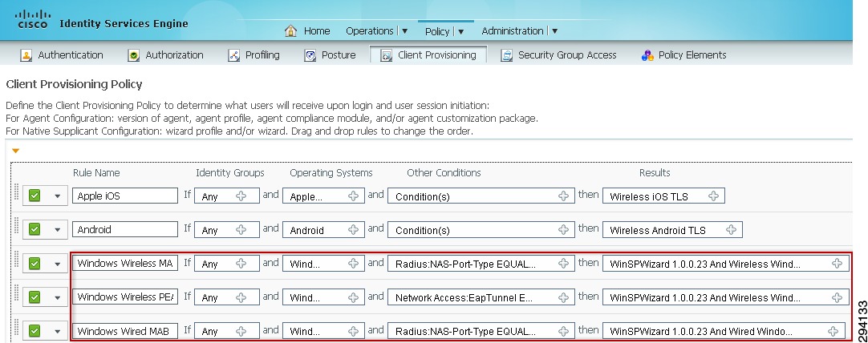Click the Client Provisioning tab icon
Viewport: 868px width, 343px height.
(x=387, y=55)
